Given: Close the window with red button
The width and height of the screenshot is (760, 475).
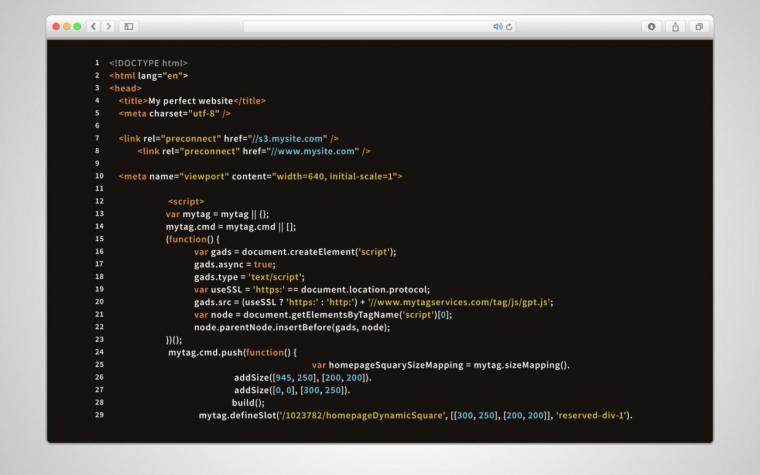Looking at the screenshot, I should pos(56,26).
